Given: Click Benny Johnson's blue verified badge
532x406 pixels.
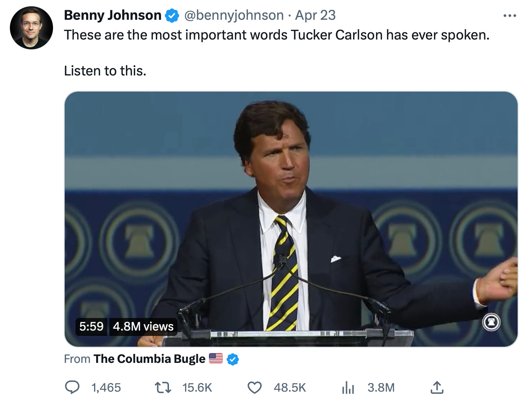Looking at the screenshot, I should click(172, 16).
